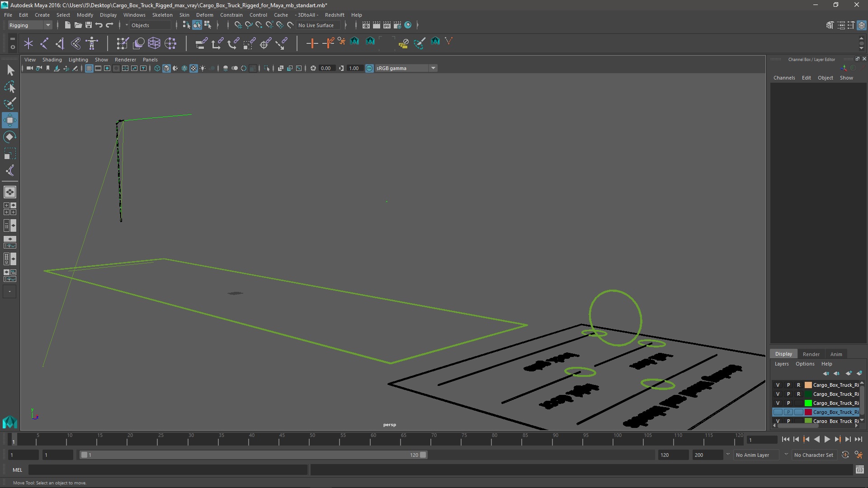This screenshot has height=488, width=868.
Task: Click the Channels menu in Channel Box
Action: tap(784, 78)
